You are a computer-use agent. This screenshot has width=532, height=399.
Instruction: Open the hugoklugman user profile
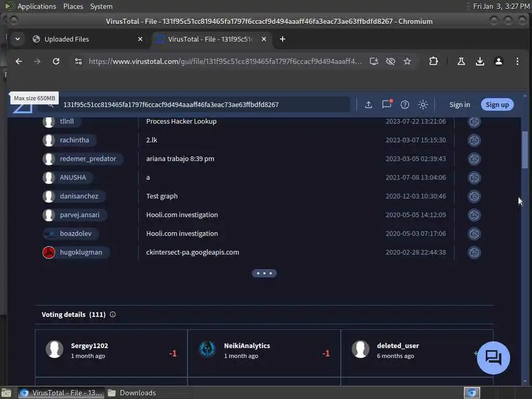pyautogui.click(x=76, y=252)
